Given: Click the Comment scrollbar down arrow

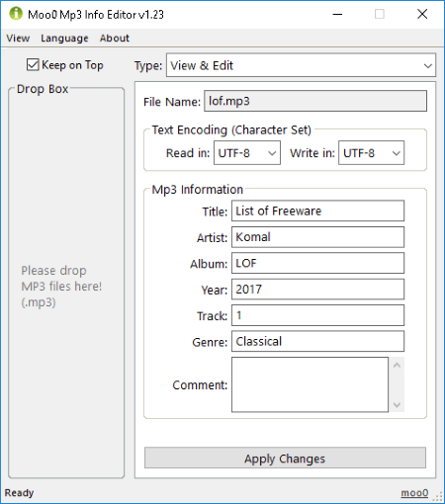Looking at the screenshot, I should pyautogui.click(x=397, y=404).
